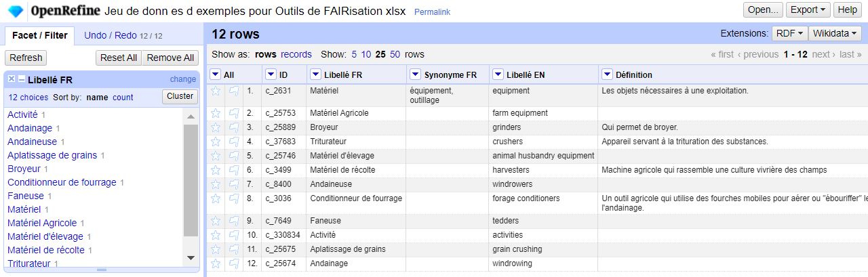Minimize the Libellé FR facet
This screenshot has width=868, height=277.
click(22, 79)
